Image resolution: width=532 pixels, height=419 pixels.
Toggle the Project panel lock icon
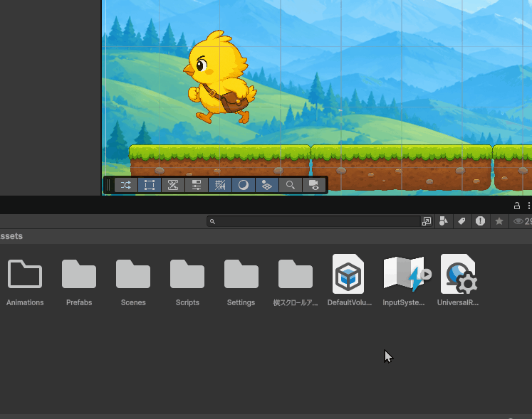pos(517,206)
